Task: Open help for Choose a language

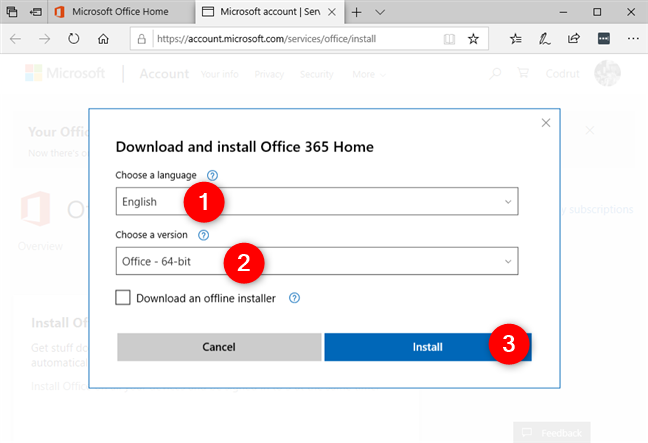Action: (212, 176)
